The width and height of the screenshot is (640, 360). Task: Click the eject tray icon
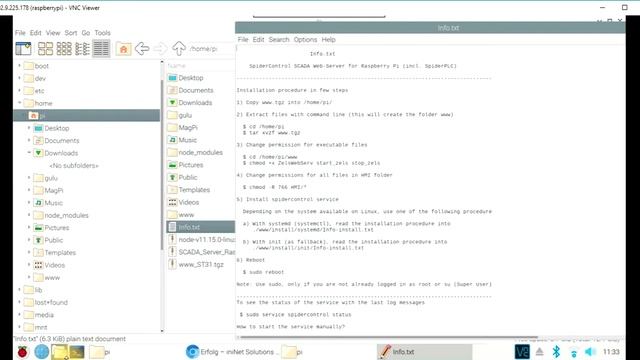point(540,352)
